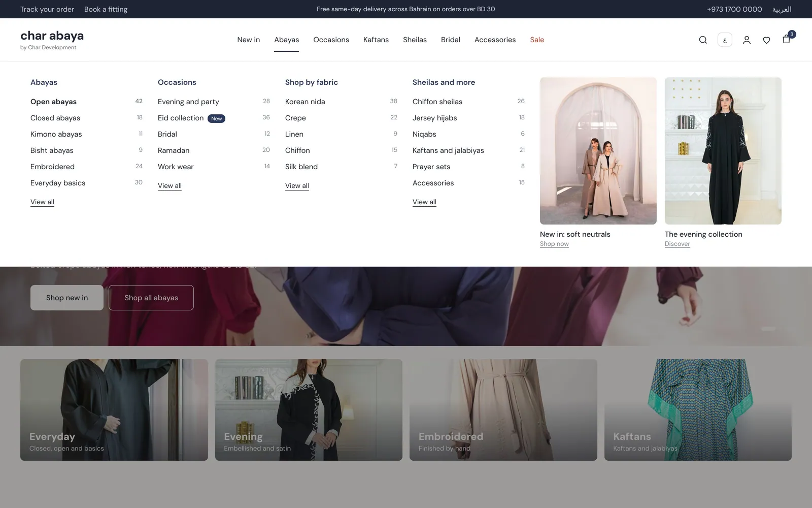
Task: Switch site language to العربية
Action: 782,9
